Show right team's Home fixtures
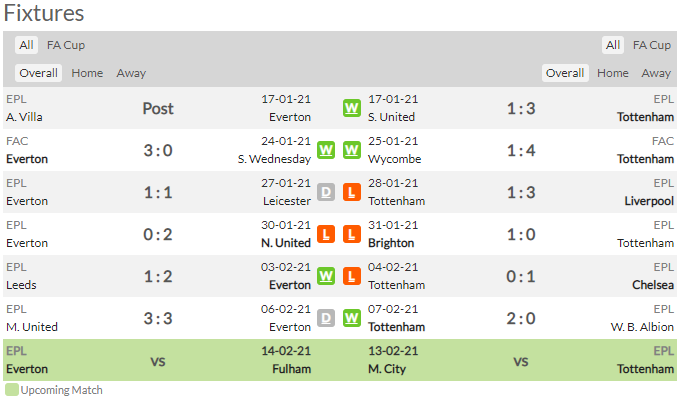Screen dimensions: 681x400 pos(612,73)
